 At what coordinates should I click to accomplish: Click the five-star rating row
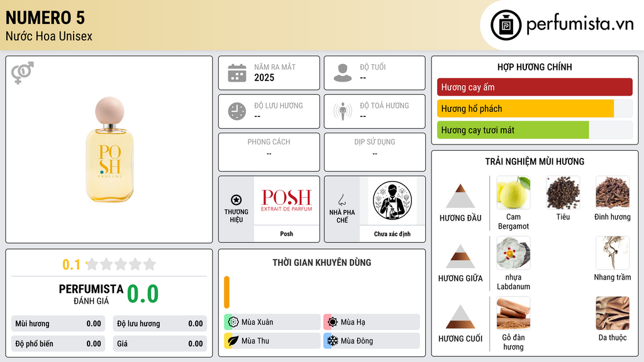click(121, 264)
